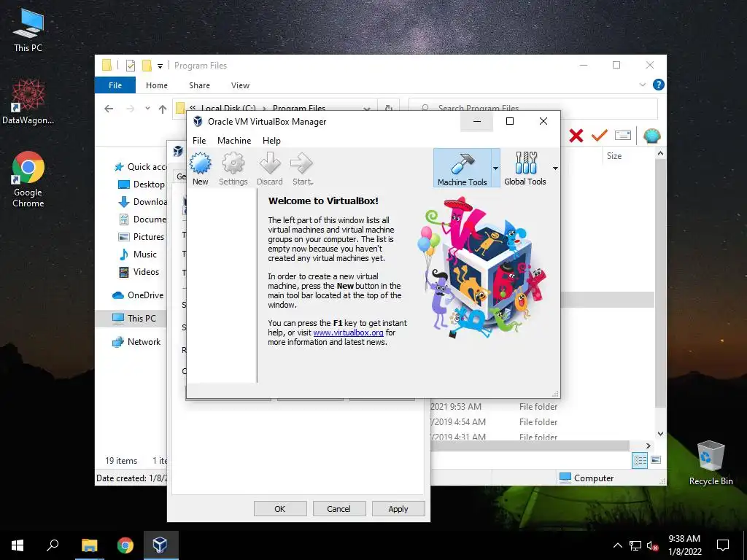Sort by the Size column header
This screenshot has height=560, width=747.
(614, 156)
